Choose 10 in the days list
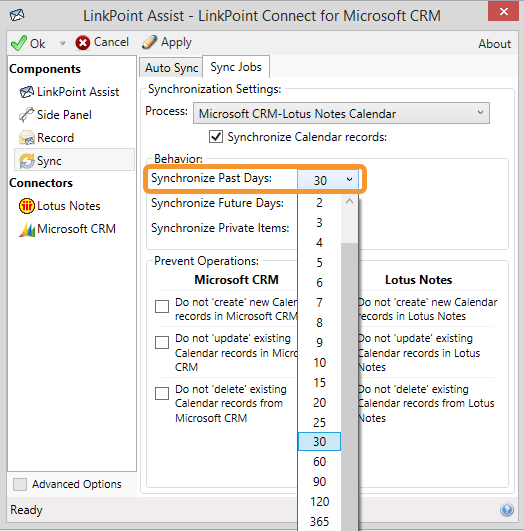This screenshot has width=524, height=531. pyautogui.click(x=319, y=362)
